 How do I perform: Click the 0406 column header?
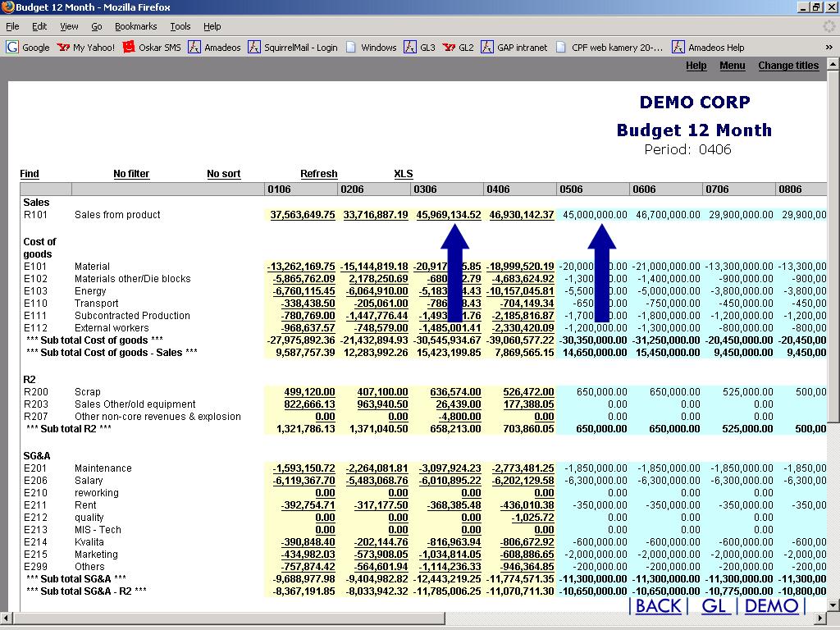point(519,189)
